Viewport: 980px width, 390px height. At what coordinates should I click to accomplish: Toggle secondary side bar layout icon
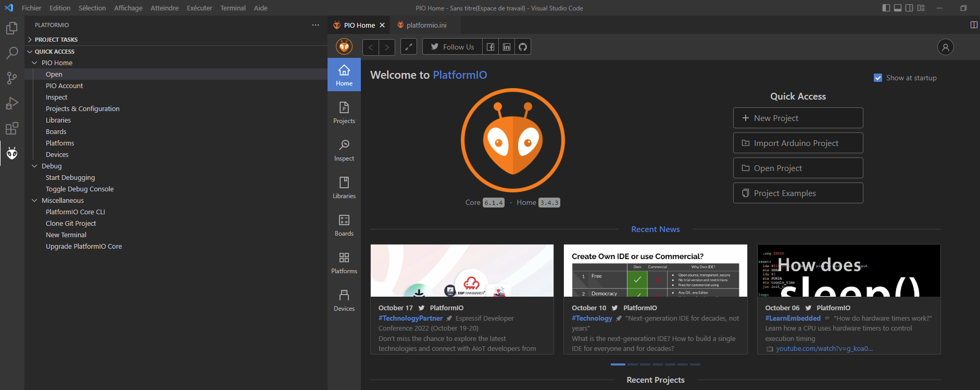pos(909,8)
